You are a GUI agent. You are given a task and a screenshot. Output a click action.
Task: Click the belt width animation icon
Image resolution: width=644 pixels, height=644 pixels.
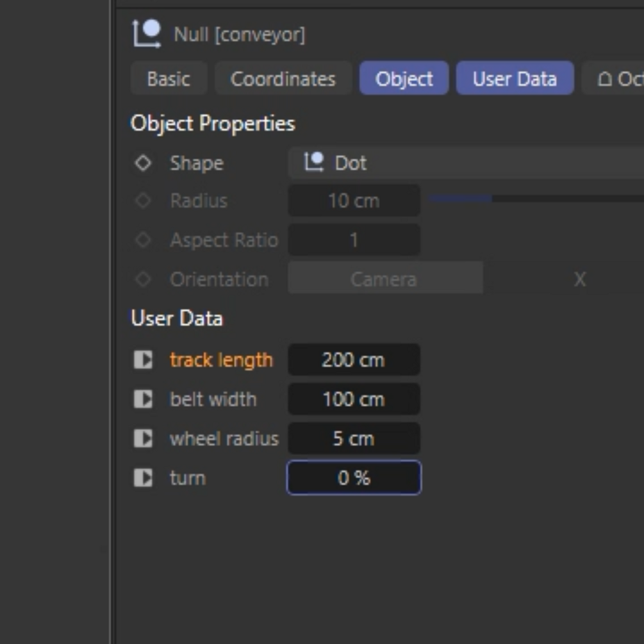pos(143,399)
